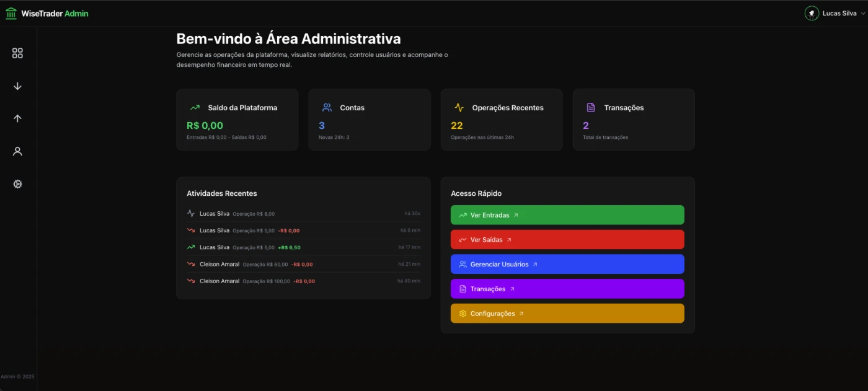Open the user profile sidebar icon
Viewport: 868px width, 391px height.
[x=17, y=151]
